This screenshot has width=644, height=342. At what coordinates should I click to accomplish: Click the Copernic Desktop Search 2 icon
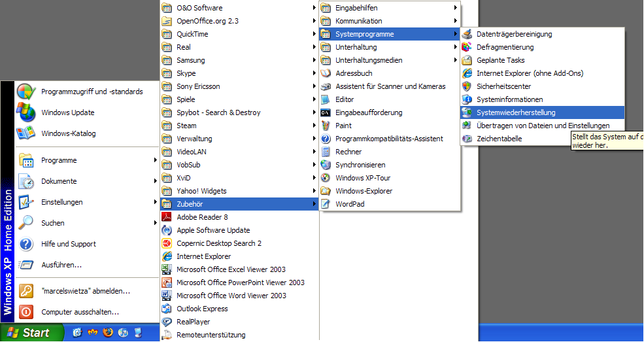[166, 243]
